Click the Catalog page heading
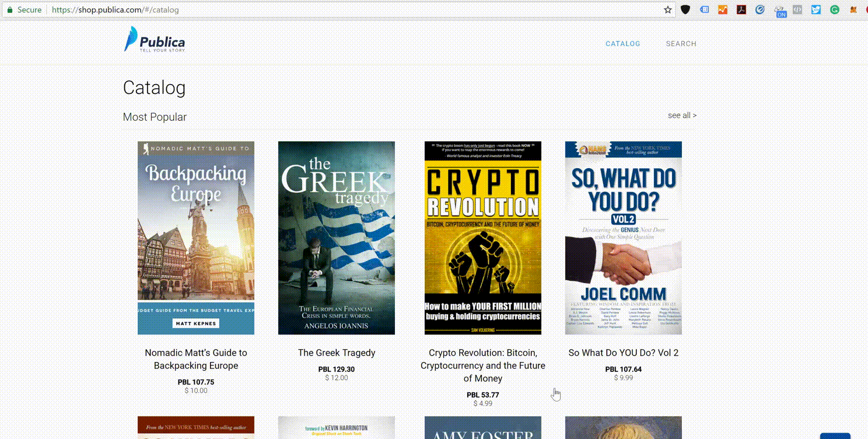 coord(154,88)
